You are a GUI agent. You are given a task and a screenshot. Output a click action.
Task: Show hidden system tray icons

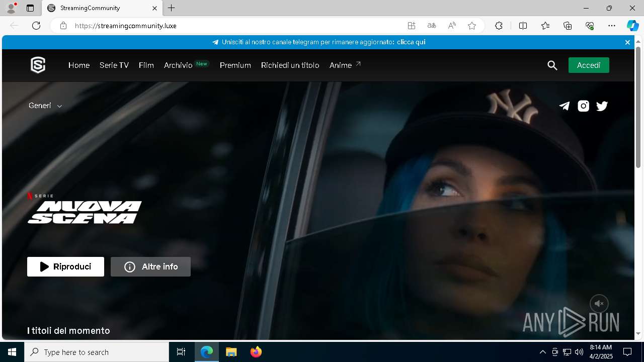pos(542,352)
